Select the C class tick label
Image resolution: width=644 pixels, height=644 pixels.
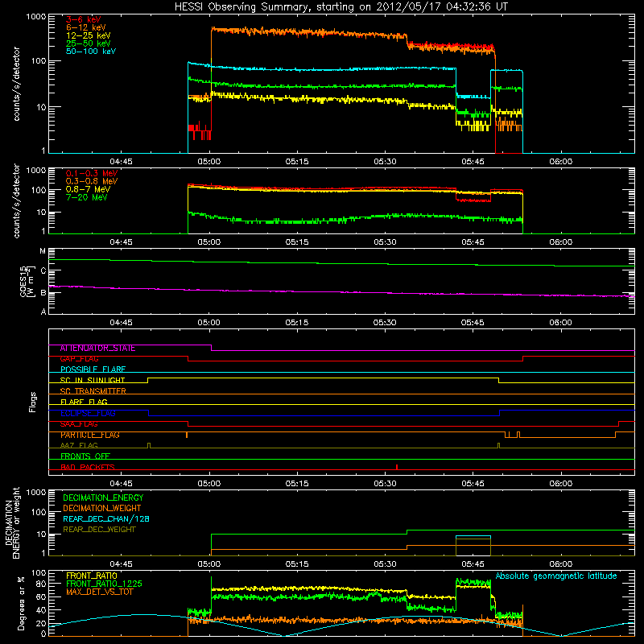43,270
